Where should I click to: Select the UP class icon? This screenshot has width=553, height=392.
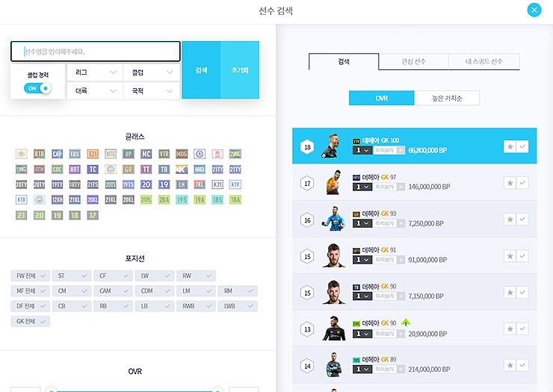coord(129,154)
